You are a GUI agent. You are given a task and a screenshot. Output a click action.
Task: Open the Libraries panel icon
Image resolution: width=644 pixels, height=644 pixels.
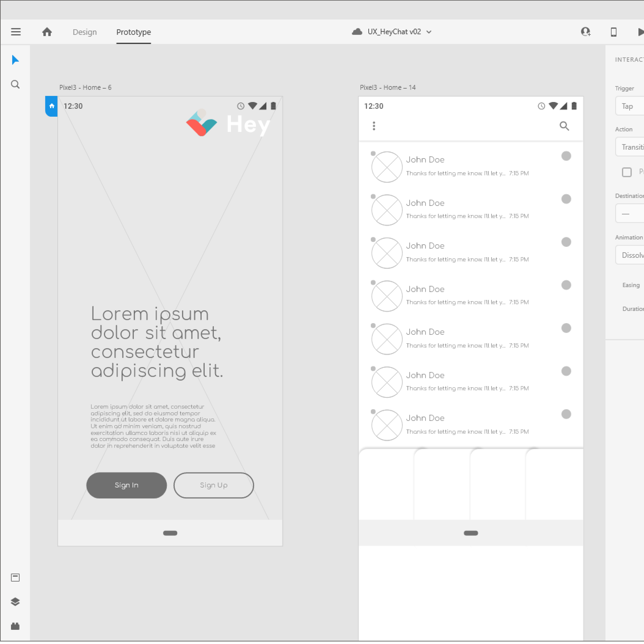15,577
